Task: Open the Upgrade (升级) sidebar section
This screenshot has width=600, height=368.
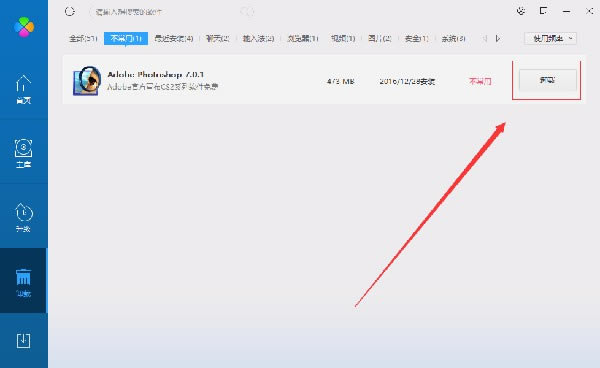Action: pos(23,217)
